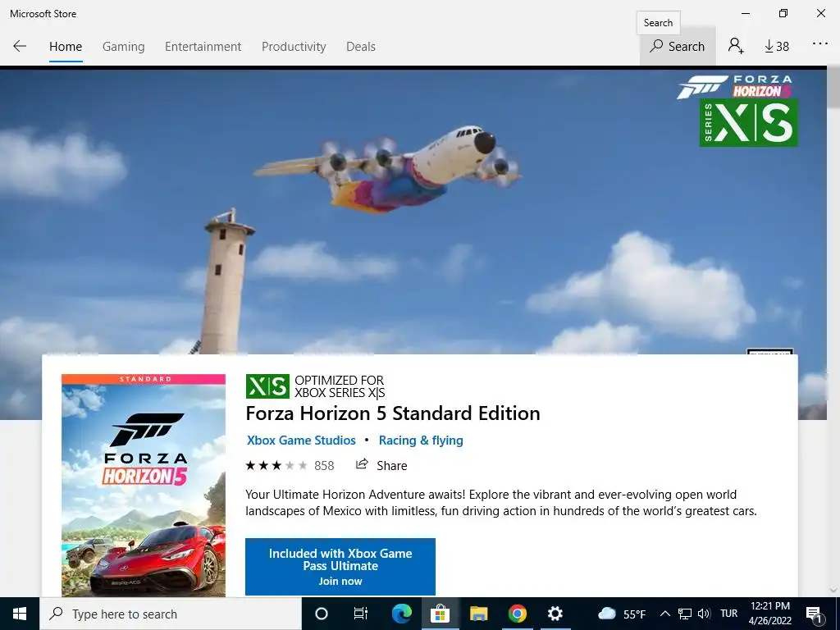Open the clock showing 12:21 PM
This screenshot has height=630, width=840.
point(769,614)
